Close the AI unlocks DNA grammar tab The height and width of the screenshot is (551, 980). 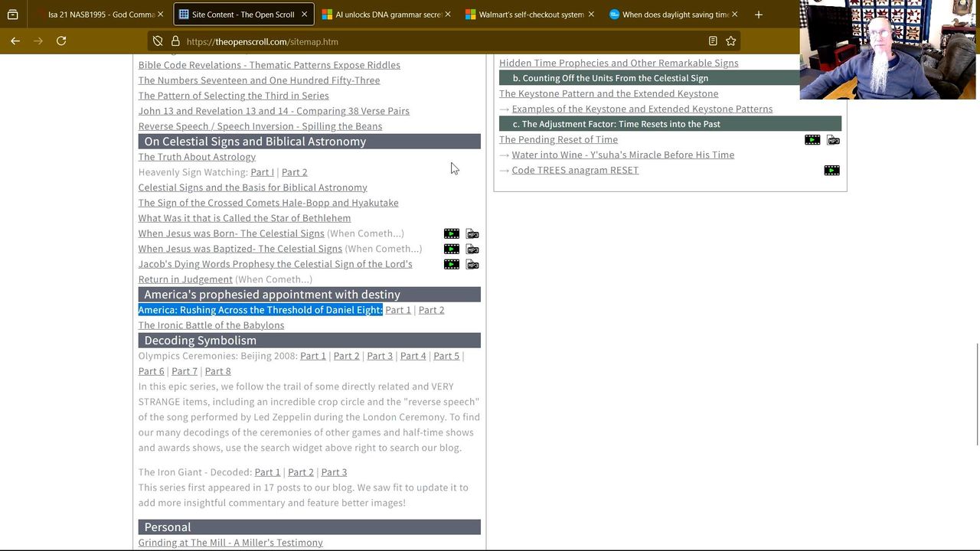click(448, 15)
